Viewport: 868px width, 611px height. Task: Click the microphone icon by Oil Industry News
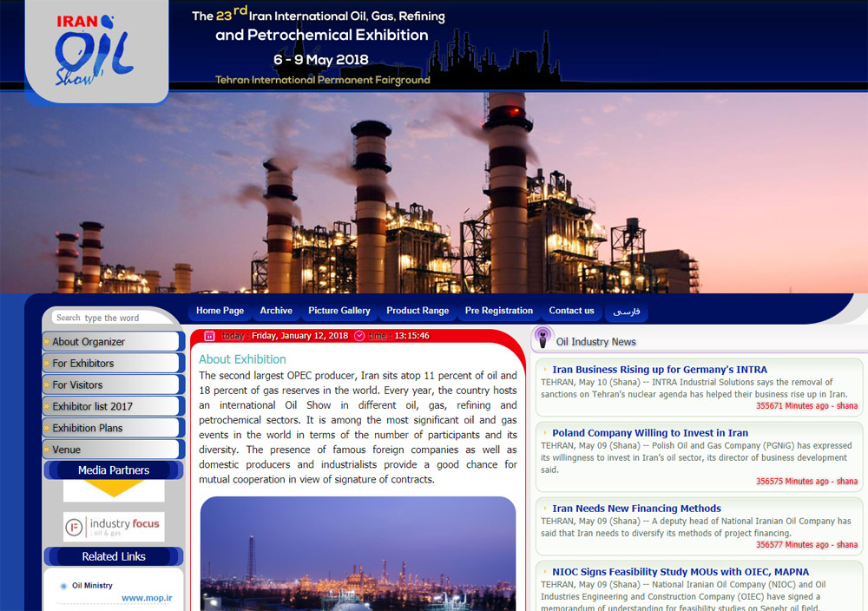(x=542, y=338)
